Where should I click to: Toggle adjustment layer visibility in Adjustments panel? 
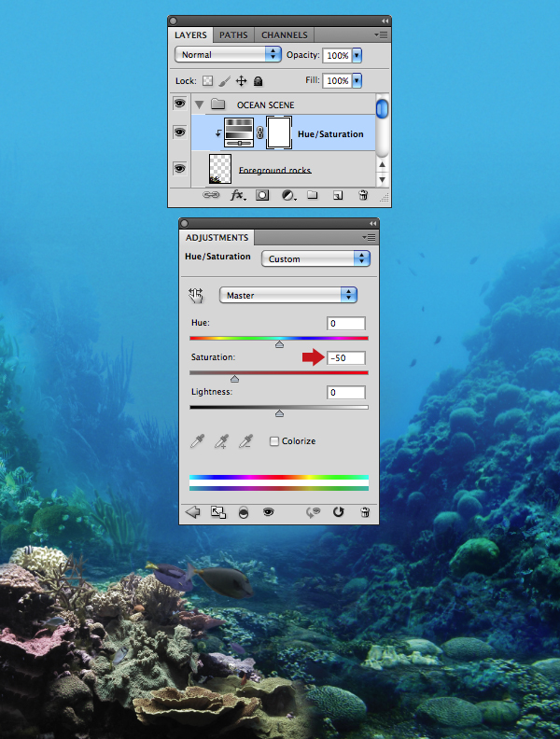coord(268,512)
